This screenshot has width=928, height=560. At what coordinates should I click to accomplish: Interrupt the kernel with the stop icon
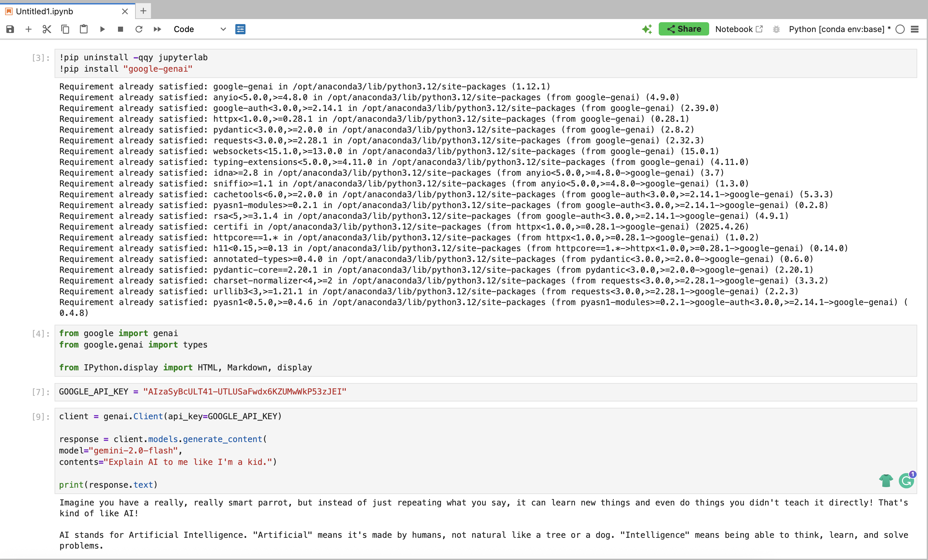(x=121, y=29)
